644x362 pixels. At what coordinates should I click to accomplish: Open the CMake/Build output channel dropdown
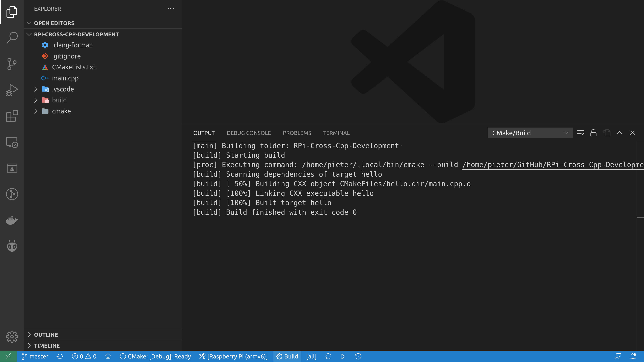coord(530,133)
